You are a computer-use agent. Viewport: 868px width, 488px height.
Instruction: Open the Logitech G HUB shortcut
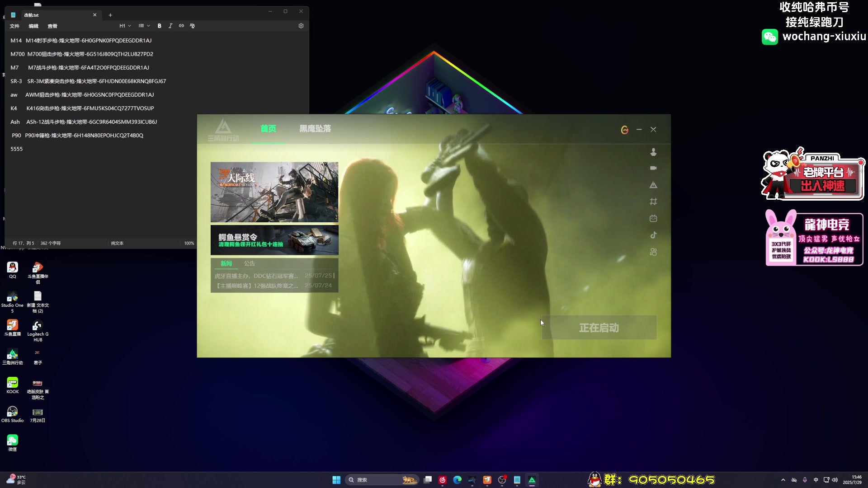pyautogui.click(x=38, y=331)
